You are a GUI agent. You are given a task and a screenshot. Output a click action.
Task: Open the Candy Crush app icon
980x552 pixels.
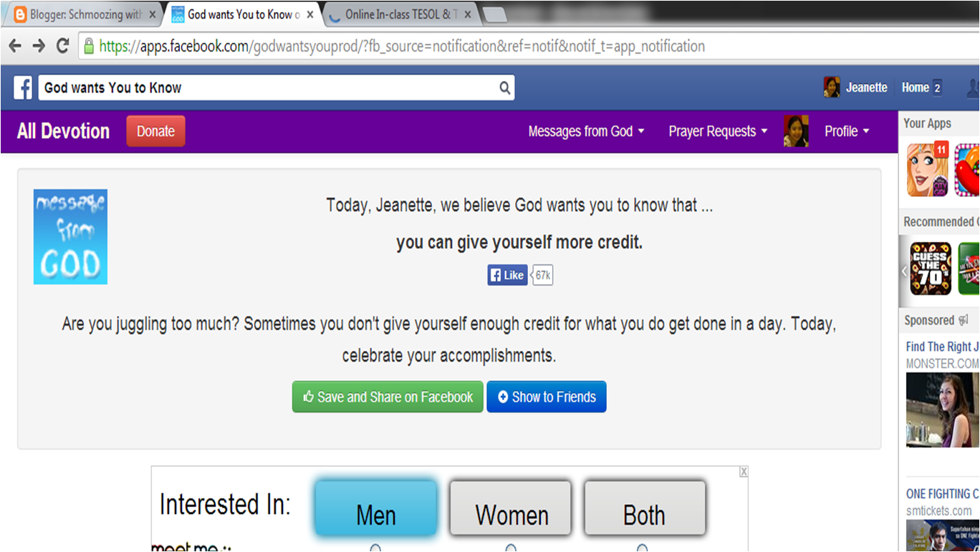coord(967,170)
